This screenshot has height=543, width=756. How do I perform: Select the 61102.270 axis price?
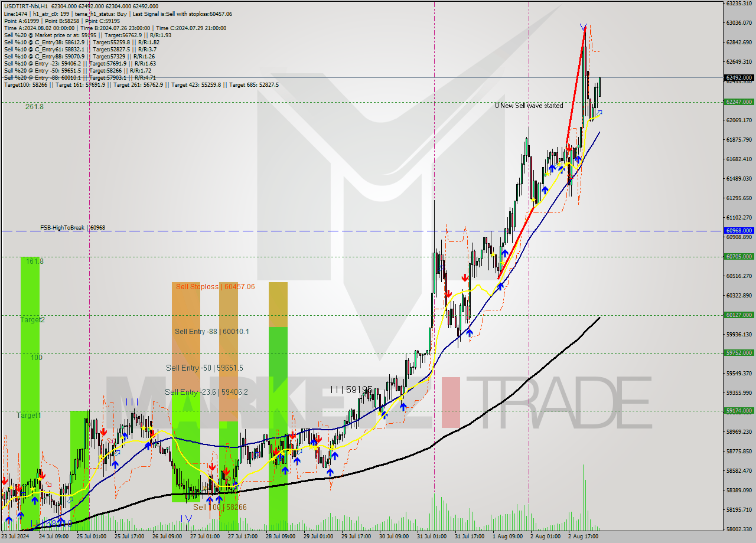click(x=739, y=217)
